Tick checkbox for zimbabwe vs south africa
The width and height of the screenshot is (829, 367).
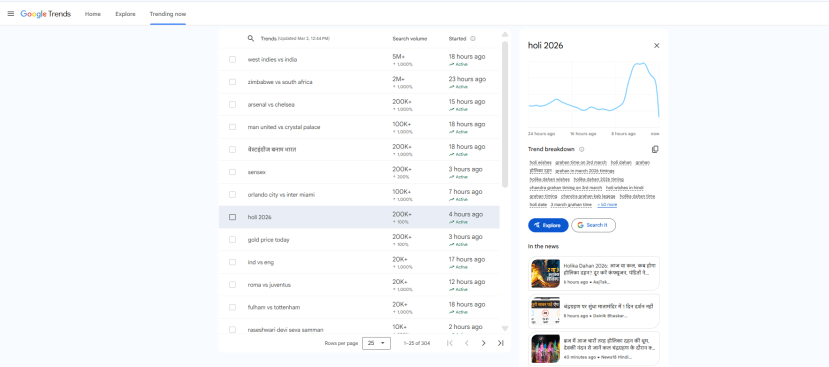[233, 82]
